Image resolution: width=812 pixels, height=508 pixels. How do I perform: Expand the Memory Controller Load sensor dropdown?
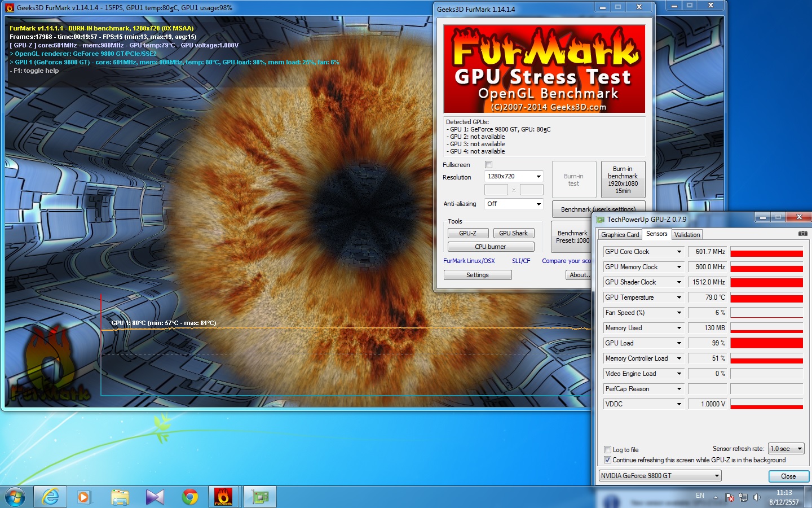pyautogui.click(x=679, y=358)
